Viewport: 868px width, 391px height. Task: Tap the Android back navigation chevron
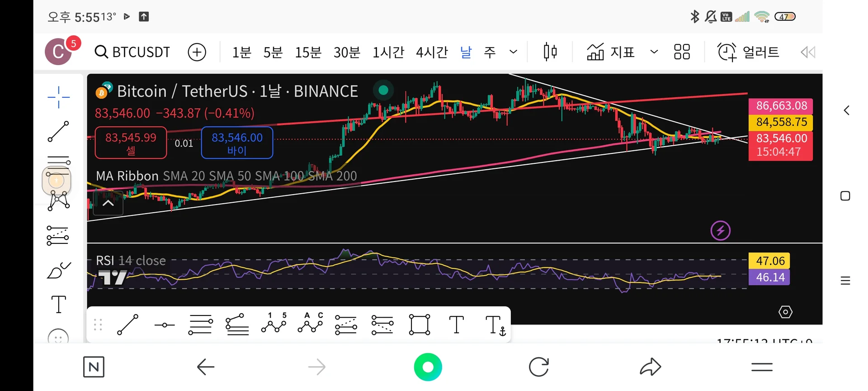coord(846,110)
